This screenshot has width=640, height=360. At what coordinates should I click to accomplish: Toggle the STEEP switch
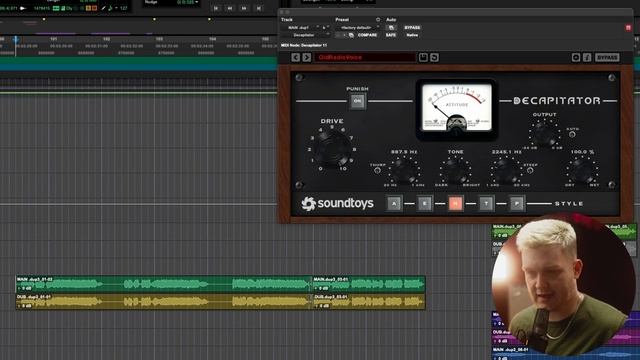[530, 170]
